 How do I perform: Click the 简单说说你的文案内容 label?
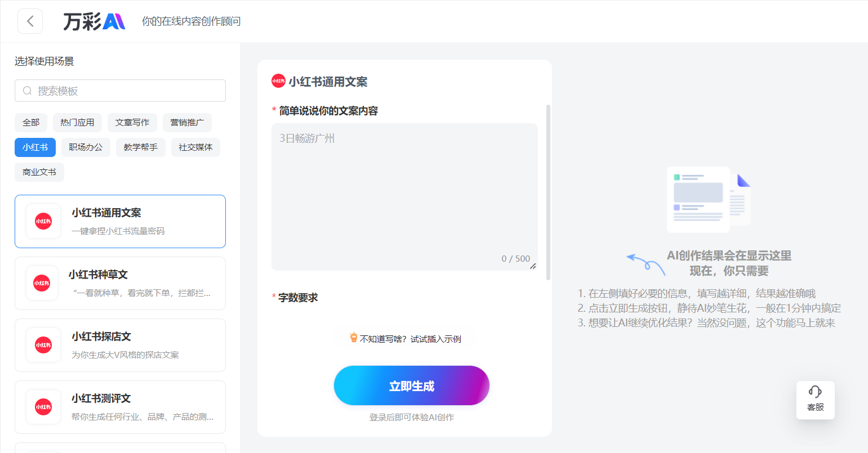point(328,111)
